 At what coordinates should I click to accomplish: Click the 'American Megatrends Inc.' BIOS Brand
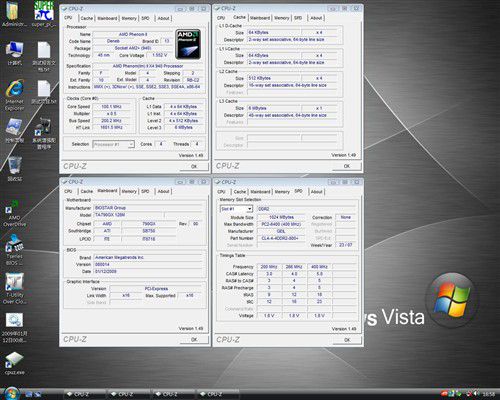(148, 258)
